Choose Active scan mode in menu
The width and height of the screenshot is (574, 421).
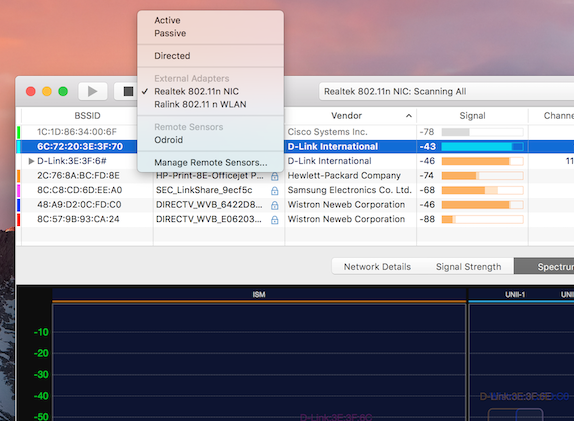point(167,20)
